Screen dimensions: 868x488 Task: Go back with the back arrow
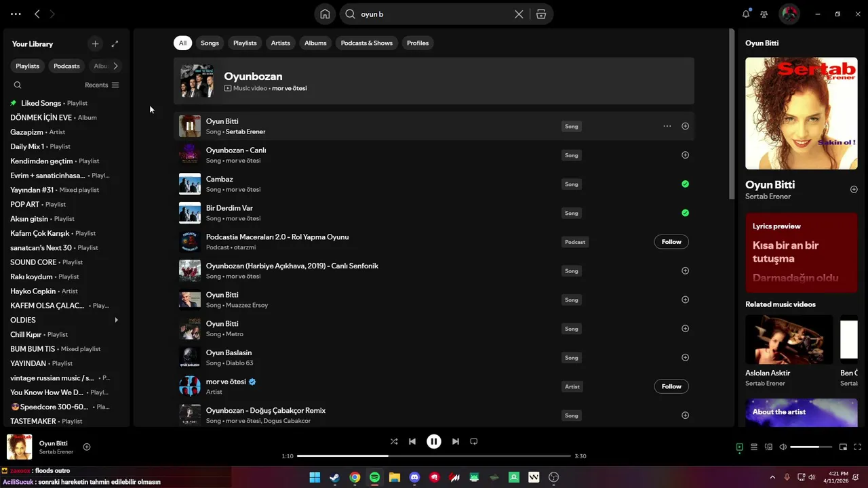37,14
